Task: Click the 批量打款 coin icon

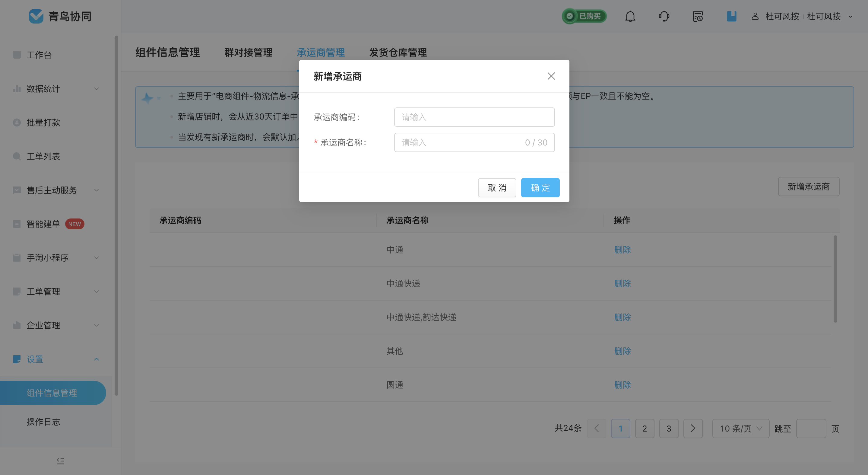Action: pos(17,123)
